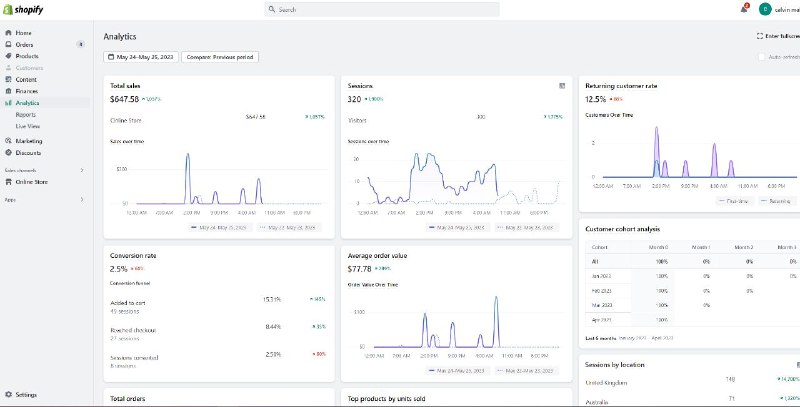
Task: Click the Enter fullscreen button
Action: [779, 36]
